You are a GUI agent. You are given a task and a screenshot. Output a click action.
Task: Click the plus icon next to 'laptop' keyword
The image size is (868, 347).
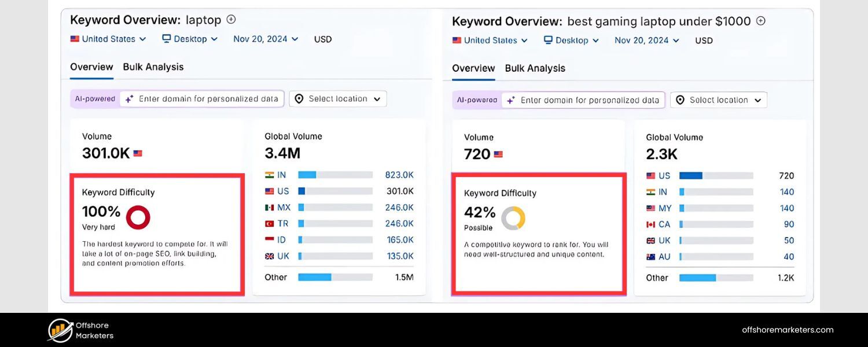[x=231, y=20]
